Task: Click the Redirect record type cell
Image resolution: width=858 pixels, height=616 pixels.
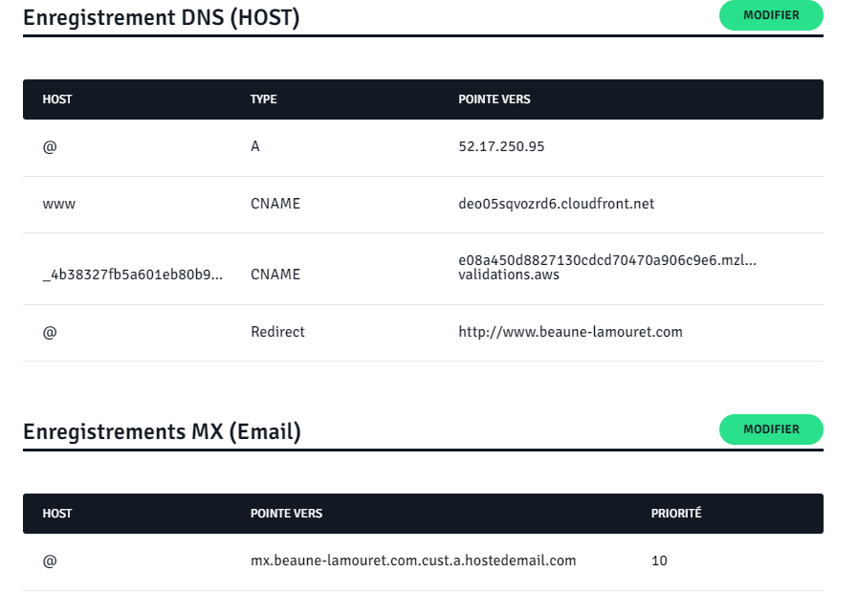Action: [x=277, y=332]
